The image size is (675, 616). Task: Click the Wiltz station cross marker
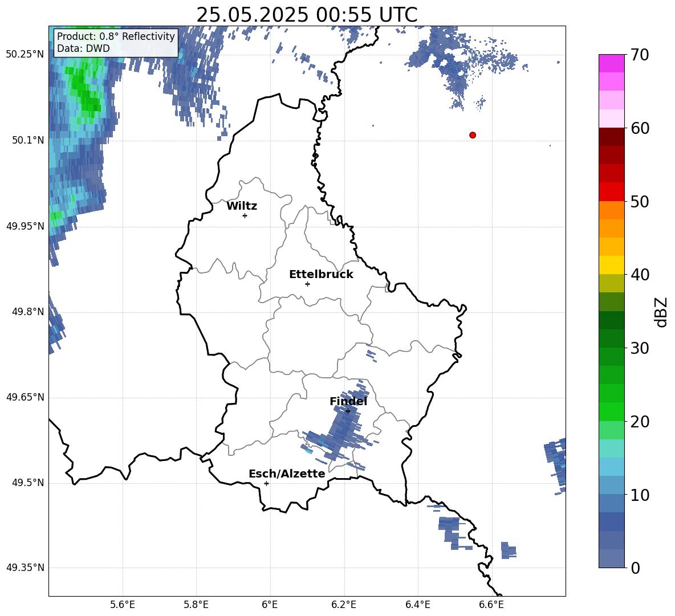tap(245, 215)
